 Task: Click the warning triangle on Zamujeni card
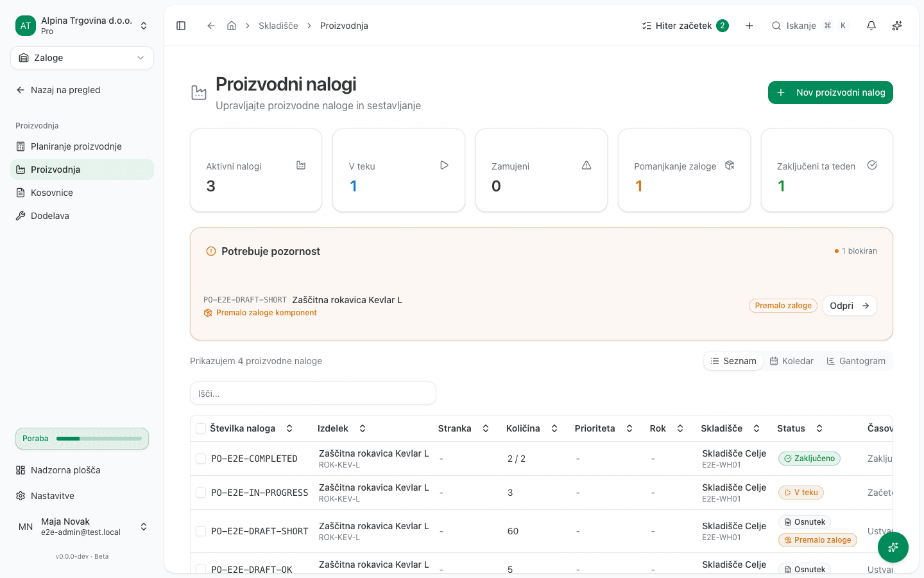coord(586,165)
